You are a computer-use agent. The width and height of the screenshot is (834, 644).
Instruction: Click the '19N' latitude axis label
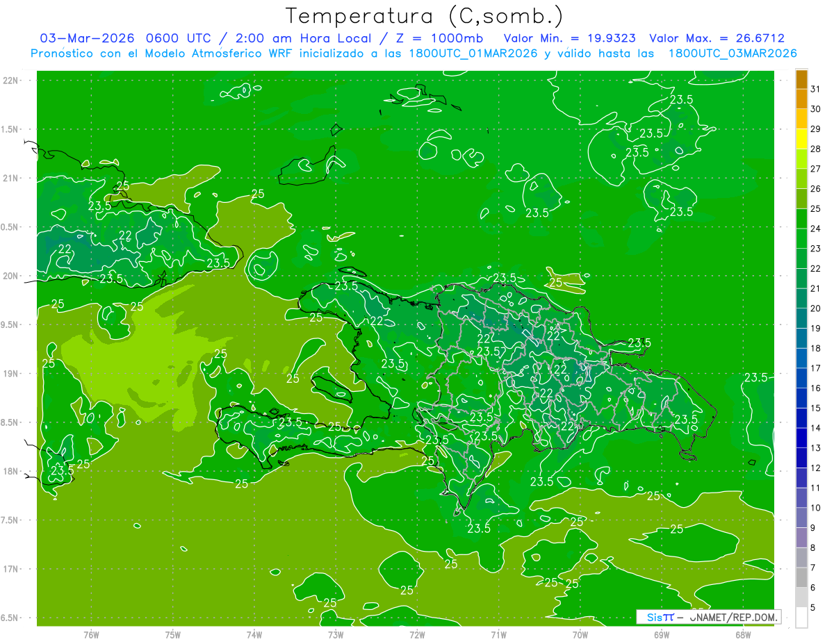click(x=10, y=373)
